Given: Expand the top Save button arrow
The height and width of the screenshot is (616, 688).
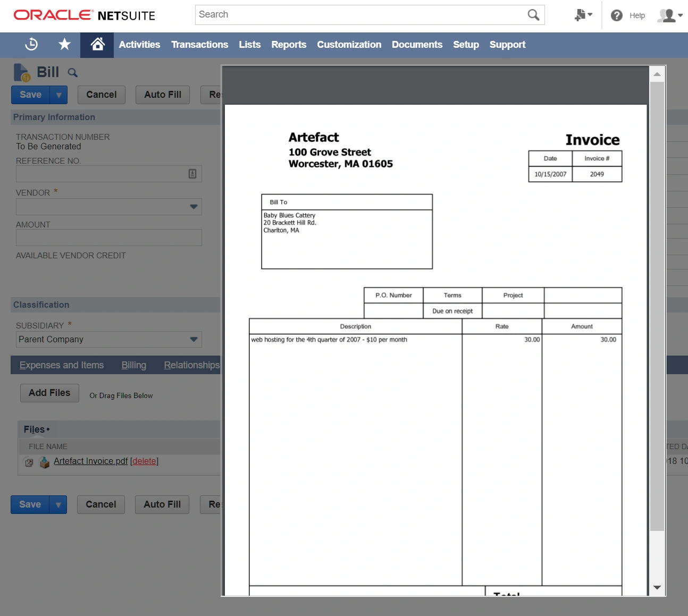Looking at the screenshot, I should point(58,95).
